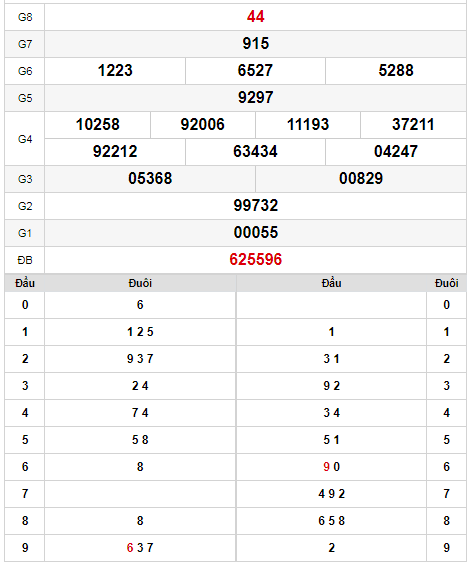This screenshot has height=568, width=470.
Task: Select the special prize number 625596
Action: pyautogui.click(x=255, y=260)
